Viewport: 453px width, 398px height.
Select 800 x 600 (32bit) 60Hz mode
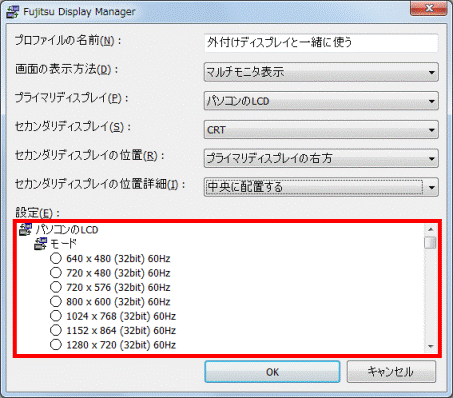pyautogui.click(x=56, y=301)
